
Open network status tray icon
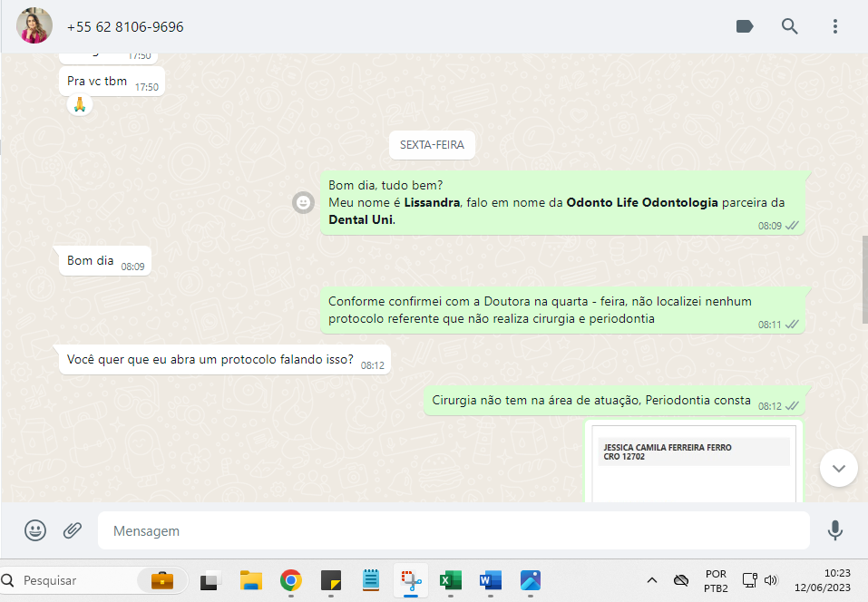point(749,580)
